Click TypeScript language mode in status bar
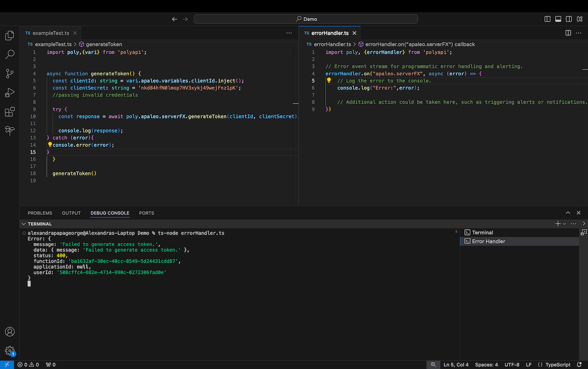 click(x=557, y=365)
